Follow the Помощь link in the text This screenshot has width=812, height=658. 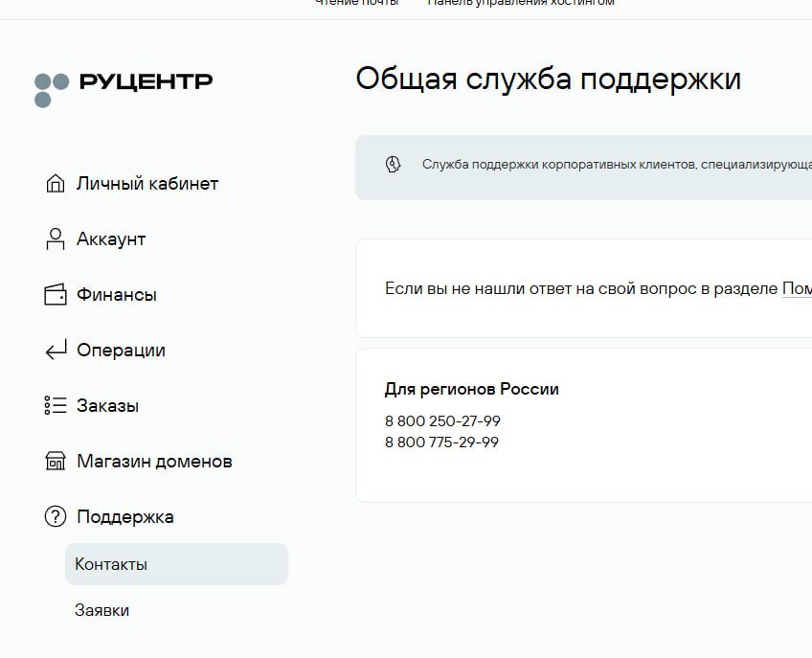tap(797, 288)
